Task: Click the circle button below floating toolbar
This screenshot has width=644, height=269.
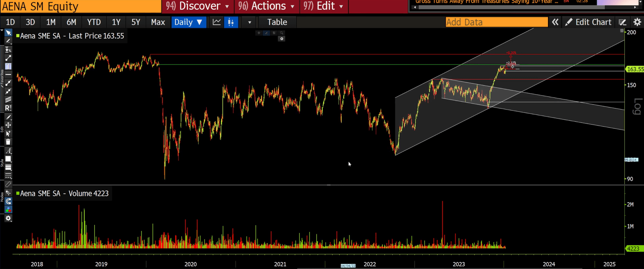Action: (x=282, y=39)
